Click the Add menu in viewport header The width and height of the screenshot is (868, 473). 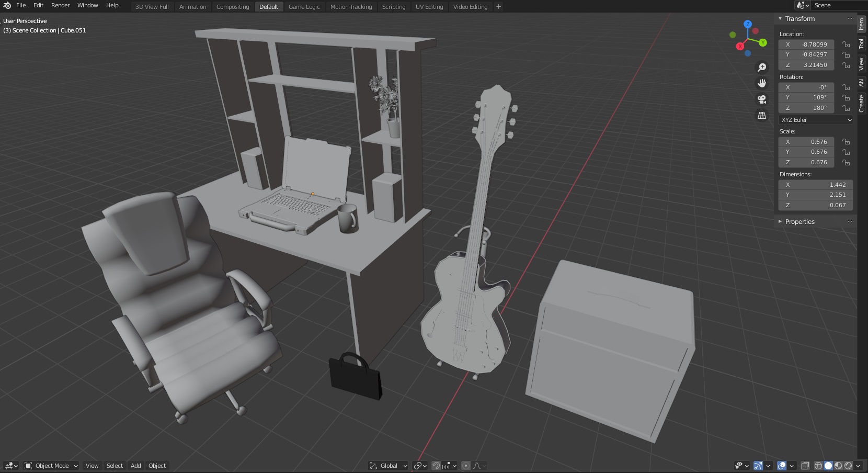pos(135,466)
